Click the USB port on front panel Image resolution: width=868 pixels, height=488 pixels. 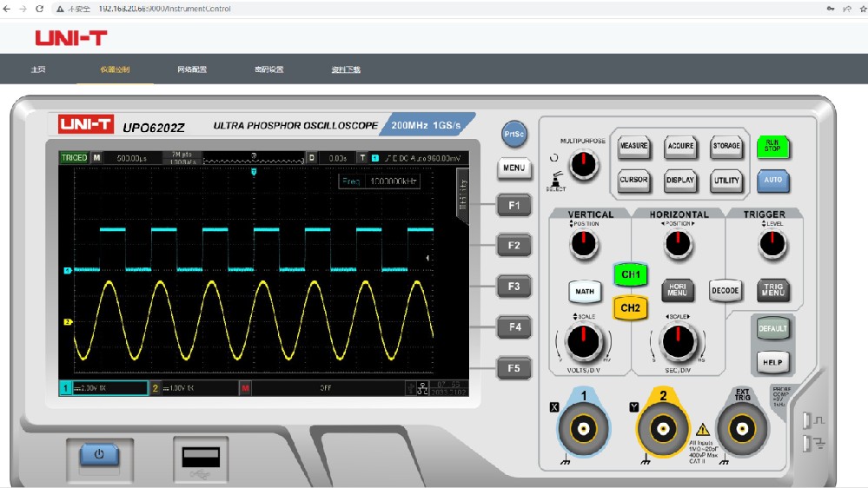[x=200, y=458]
